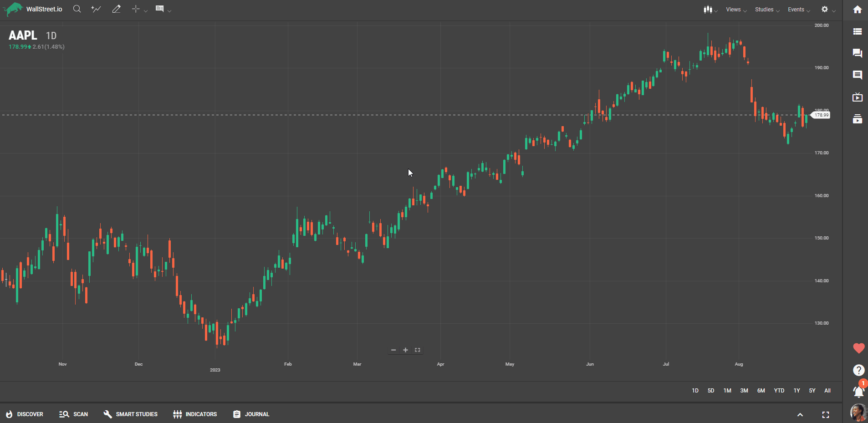Viewport: 868px width, 423px height.
Task: Change the 1D interval label
Action: point(51,36)
